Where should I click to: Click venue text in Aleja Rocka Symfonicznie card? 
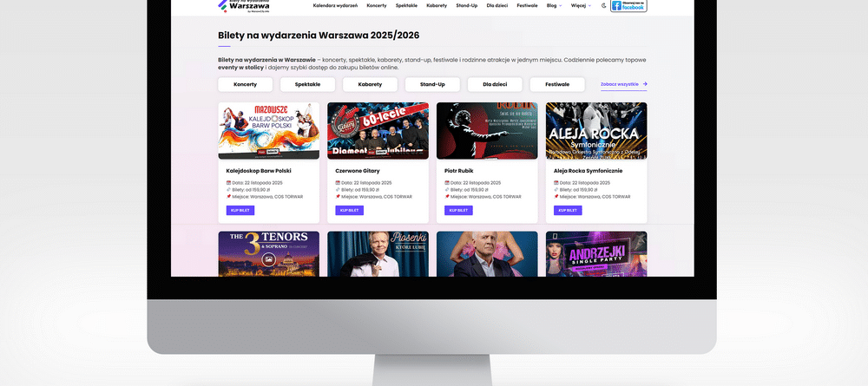(595, 196)
